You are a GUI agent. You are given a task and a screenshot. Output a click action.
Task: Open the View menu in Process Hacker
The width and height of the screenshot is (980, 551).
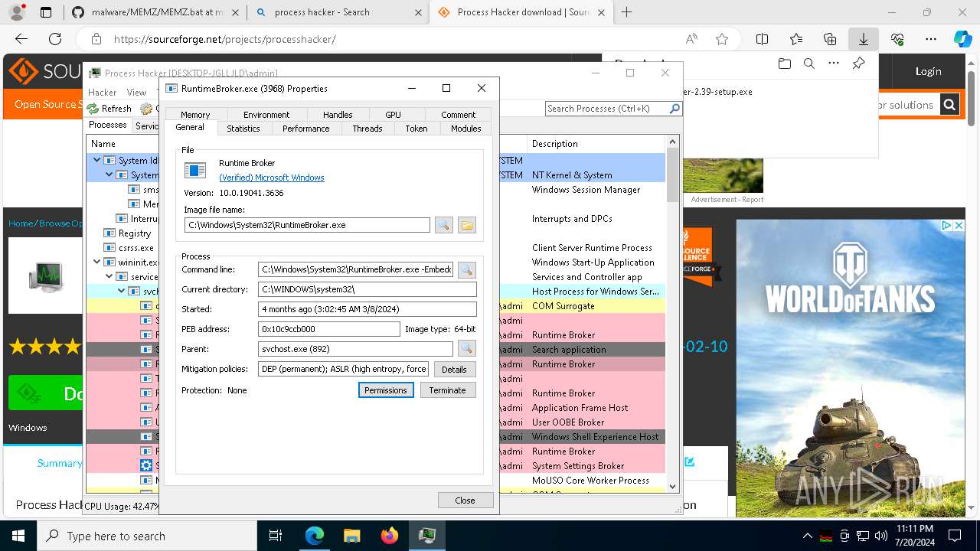point(136,93)
